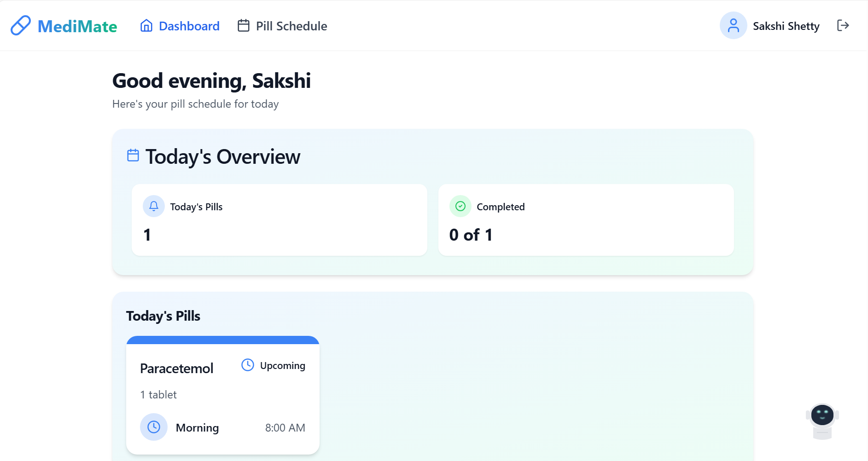Screen dimensions: 868x461
Task: Click the logout arrow icon
Action: point(843,26)
